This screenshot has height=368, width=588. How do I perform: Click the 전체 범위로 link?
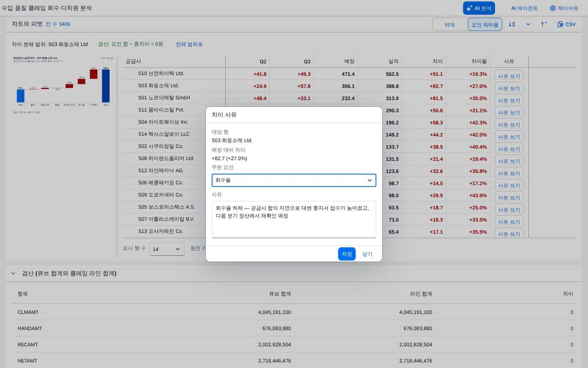pyautogui.click(x=189, y=44)
